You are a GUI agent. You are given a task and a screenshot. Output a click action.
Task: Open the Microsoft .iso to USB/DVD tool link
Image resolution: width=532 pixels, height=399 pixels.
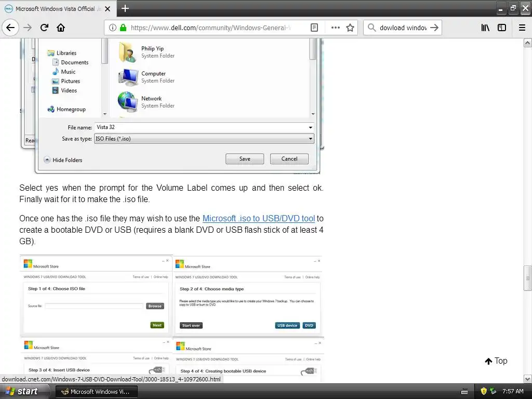click(259, 219)
